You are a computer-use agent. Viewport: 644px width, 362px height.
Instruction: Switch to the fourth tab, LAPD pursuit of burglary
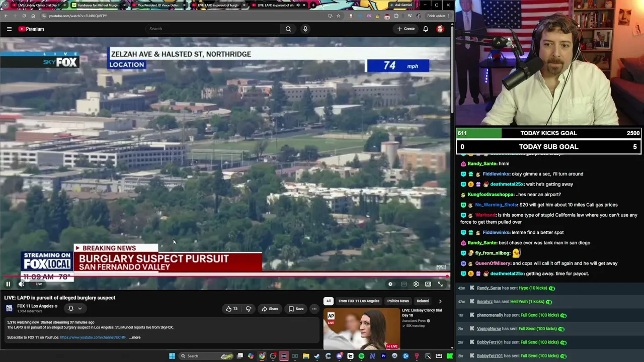pos(218,5)
